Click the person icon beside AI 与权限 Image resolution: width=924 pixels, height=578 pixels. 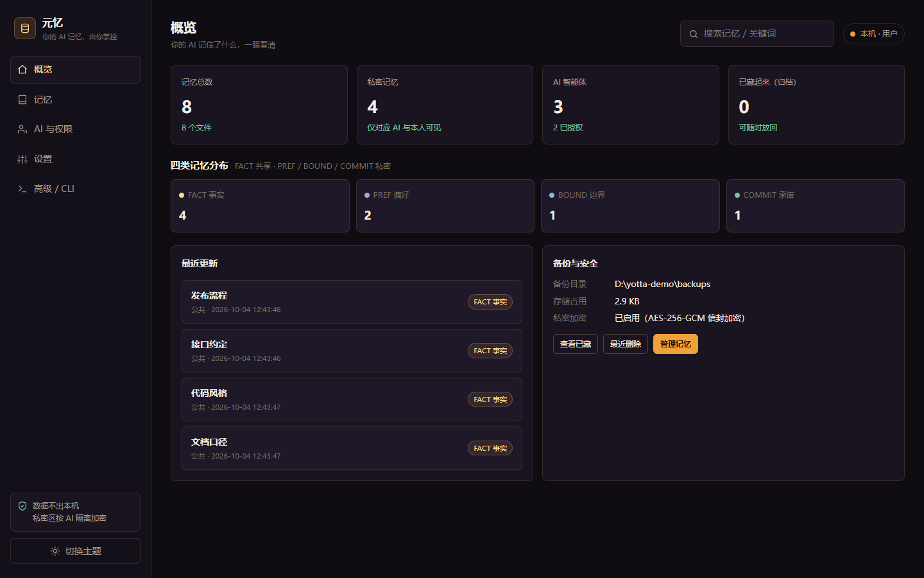(22, 129)
